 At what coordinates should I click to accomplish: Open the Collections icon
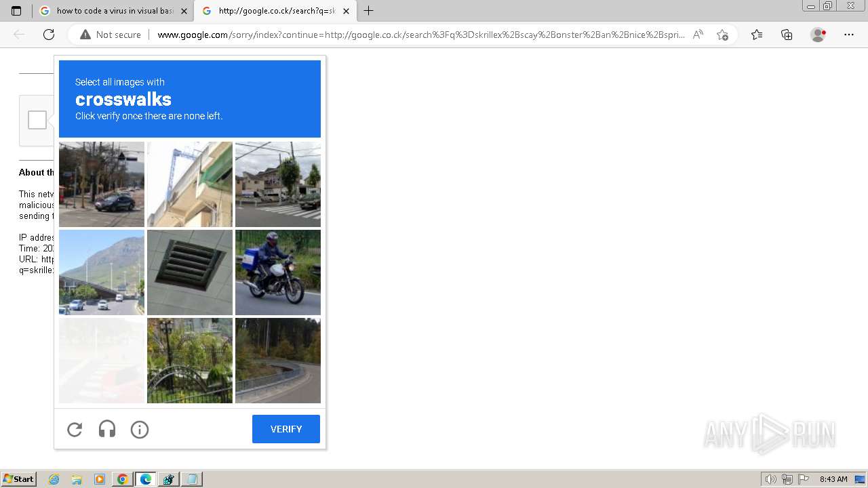click(x=787, y=35)
